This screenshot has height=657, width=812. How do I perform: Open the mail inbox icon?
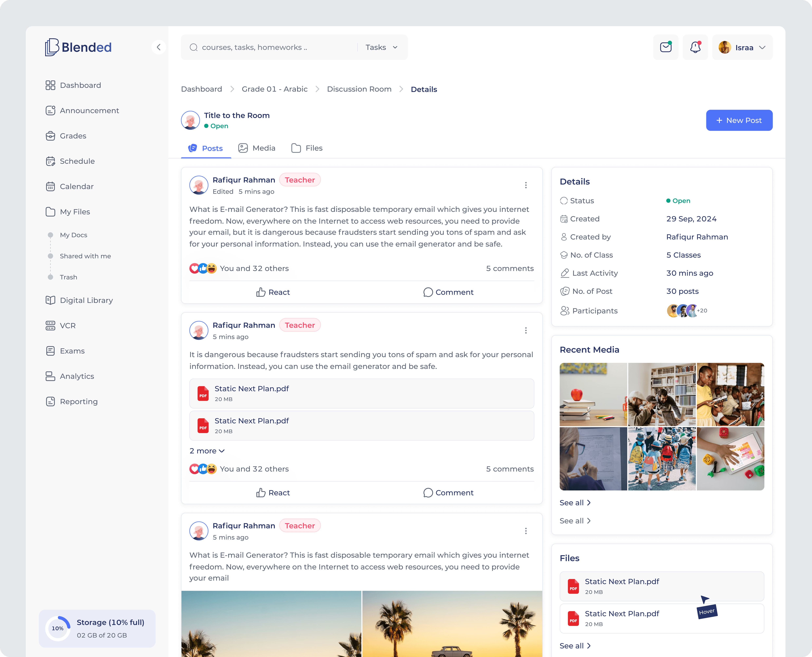665,47
